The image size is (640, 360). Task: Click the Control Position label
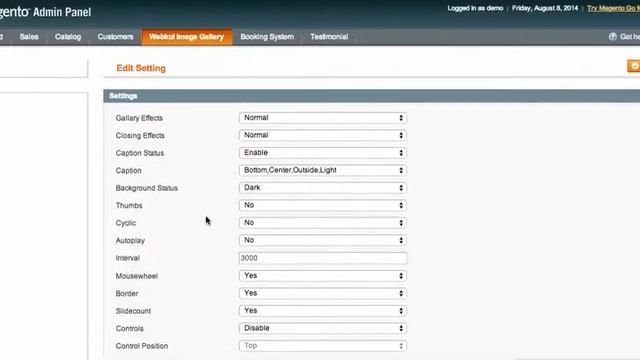click(142, 346)
